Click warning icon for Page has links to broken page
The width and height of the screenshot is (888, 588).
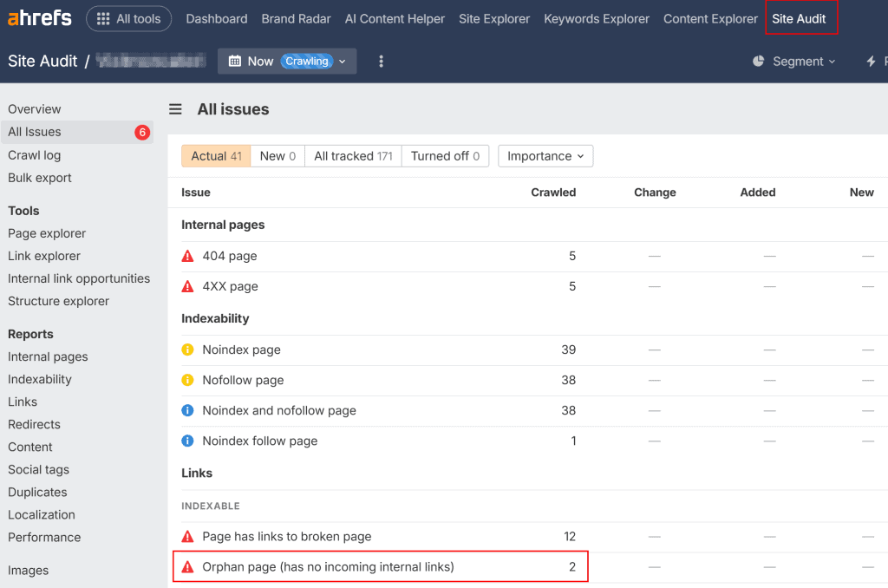187,537
